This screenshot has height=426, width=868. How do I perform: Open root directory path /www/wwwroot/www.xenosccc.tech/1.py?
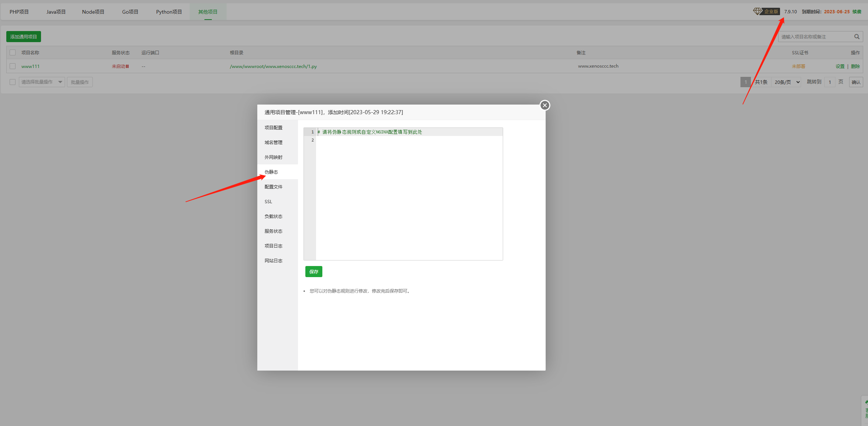click(x=273, y=67)
